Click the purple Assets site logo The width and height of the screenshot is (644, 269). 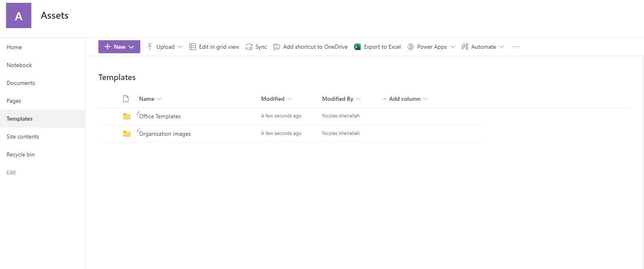pyautogui.click(x=19, y=15)
